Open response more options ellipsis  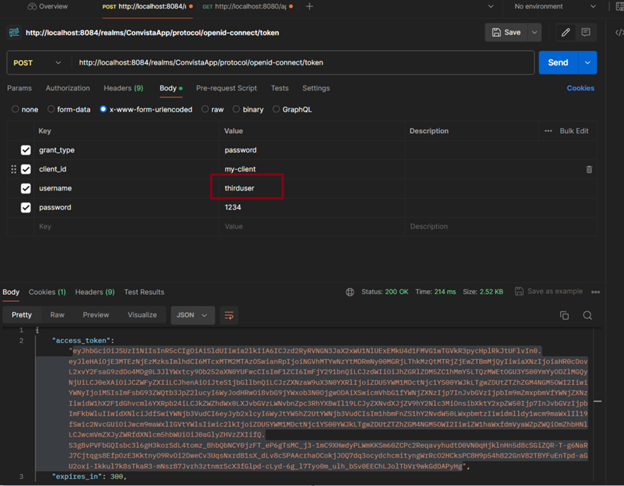pos(595,292)
